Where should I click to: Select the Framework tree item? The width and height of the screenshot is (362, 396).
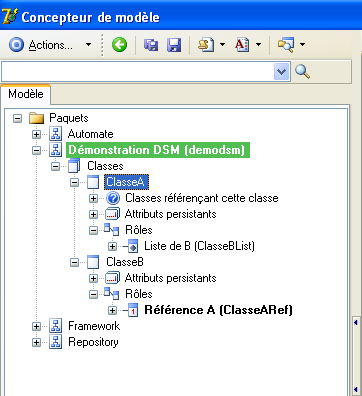[x=94, y=326]
